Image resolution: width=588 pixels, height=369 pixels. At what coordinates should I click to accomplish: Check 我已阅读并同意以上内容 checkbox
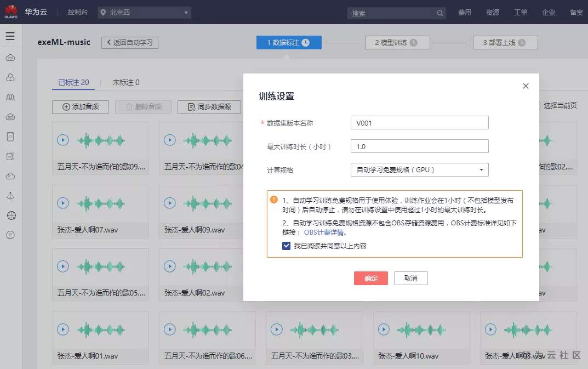[286, 246]
